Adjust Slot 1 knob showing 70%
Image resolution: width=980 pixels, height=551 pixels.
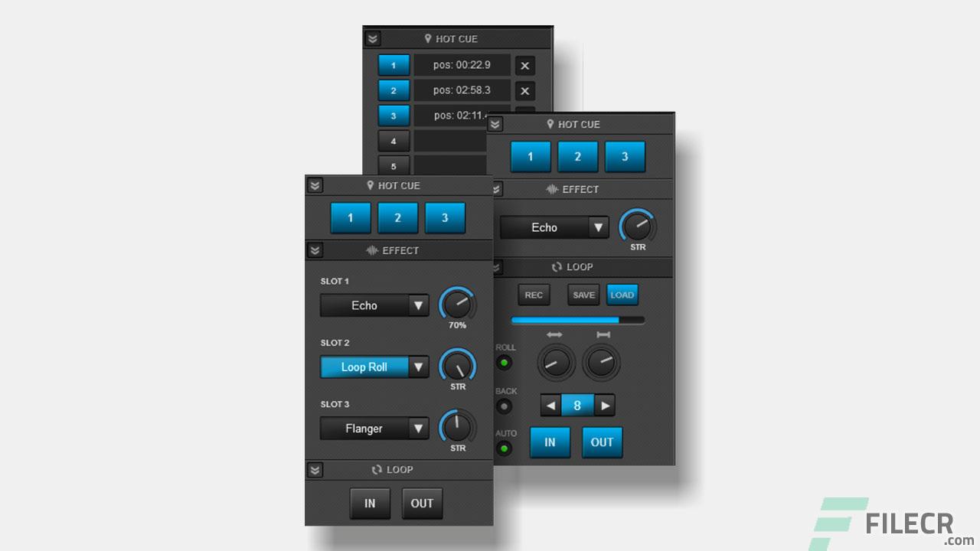tap(457, 304)
